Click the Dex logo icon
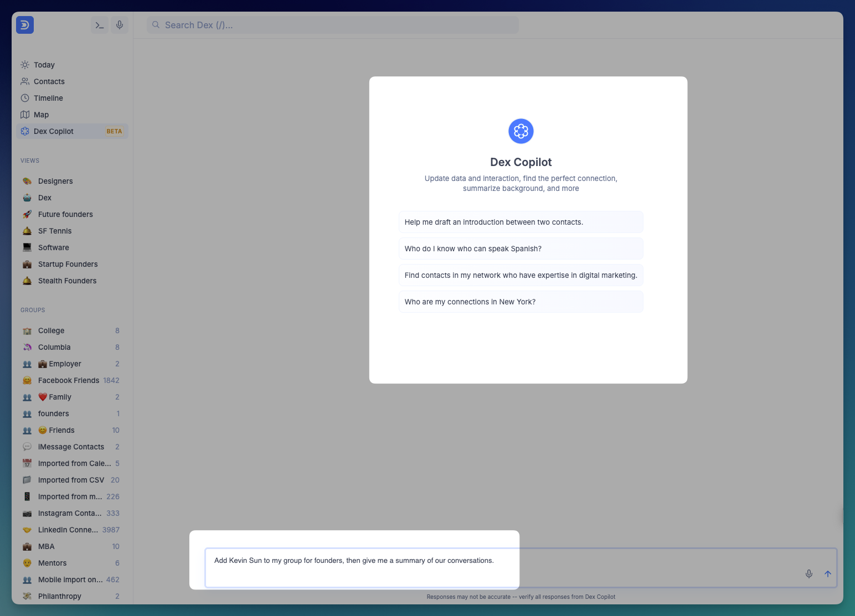The image size is (855, 616). click(x=25, y=25)
